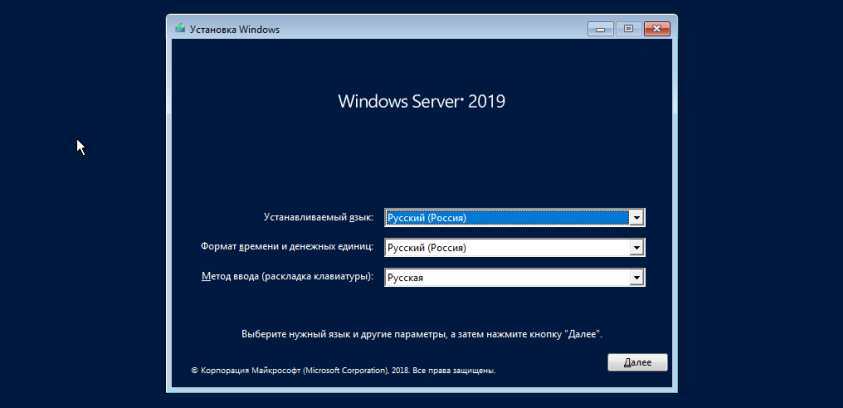The image size is (843, 408).
Task: Click the Установка Windows title text
Action: click(x=234, y=30)
